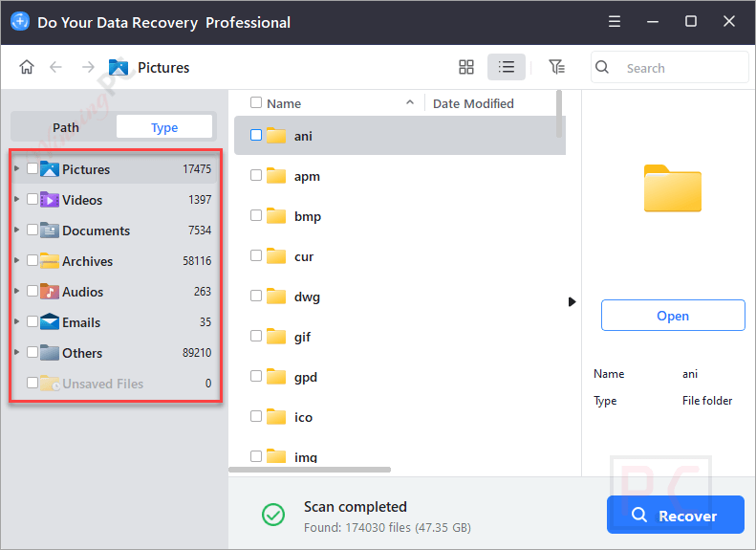Click the ani folder icon
Viewport: 756px width, 550px height.
pyautogui.click(x=276, y=136)
